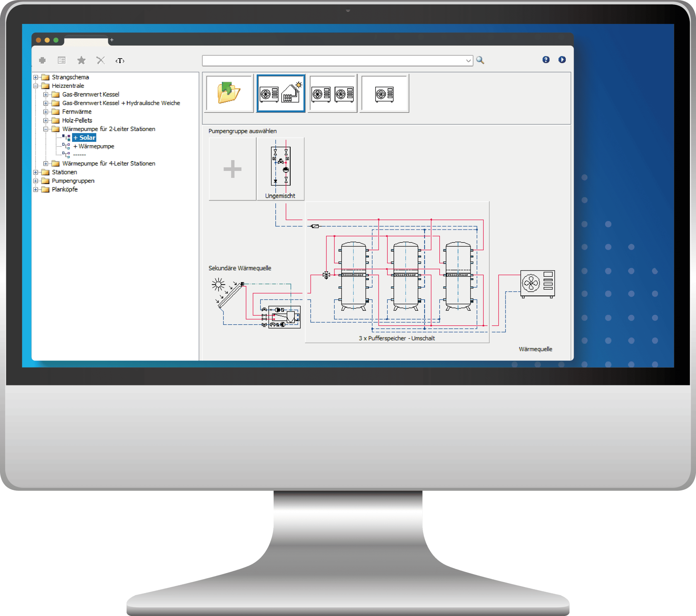Click the blue arrow icon beside help
The height and width of the screenshot is (616, 696).
tap(562, 60)
